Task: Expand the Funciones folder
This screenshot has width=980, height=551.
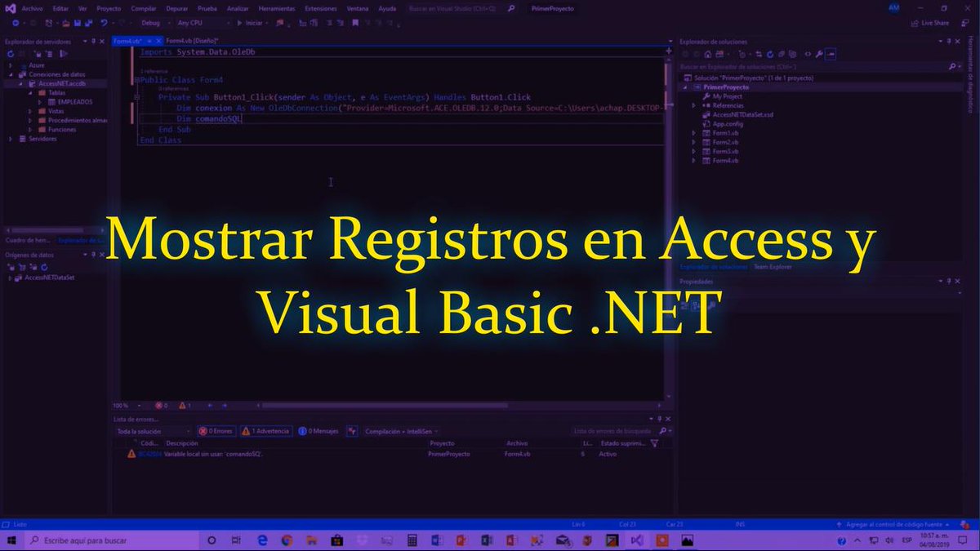Action: pos(30,129)
